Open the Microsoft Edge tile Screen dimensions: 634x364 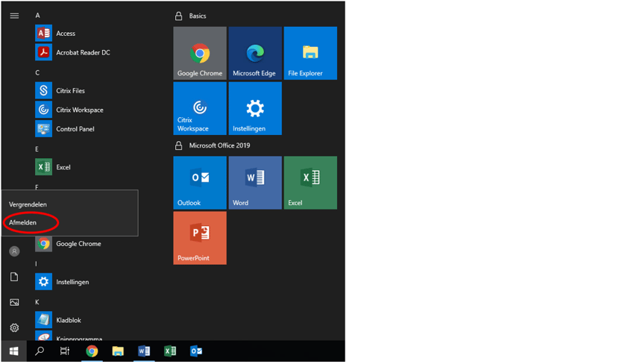point(255,53)
